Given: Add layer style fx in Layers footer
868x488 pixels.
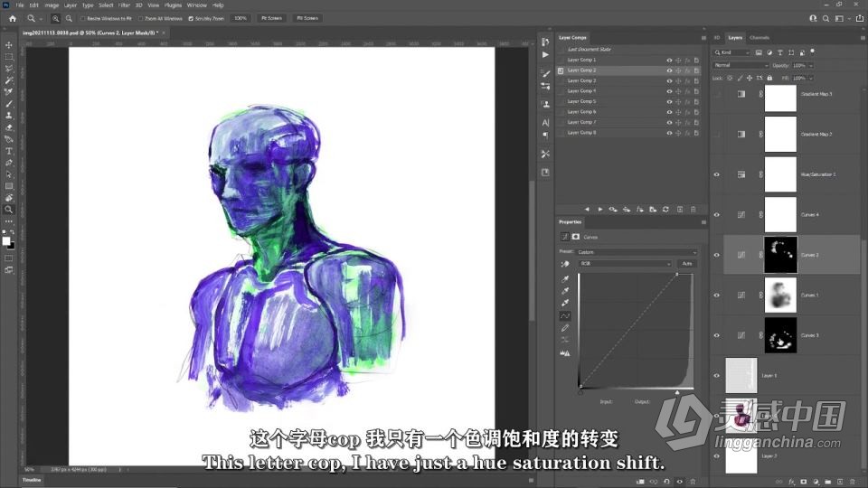Looking at the screenshot, I should (x=791, y=482).
